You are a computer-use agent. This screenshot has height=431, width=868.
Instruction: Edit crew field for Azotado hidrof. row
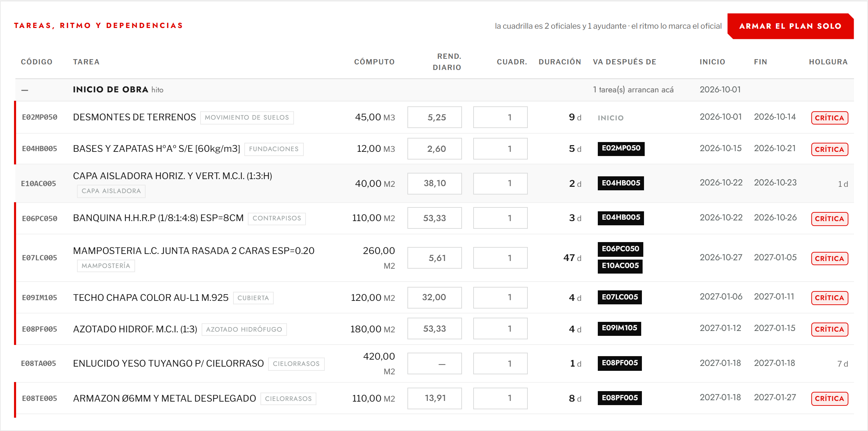click(x=500, y=328)
